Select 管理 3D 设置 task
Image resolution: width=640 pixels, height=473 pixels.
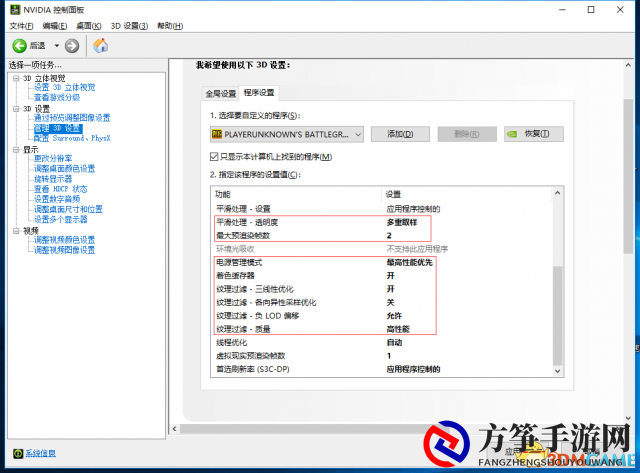pos(58,128)
